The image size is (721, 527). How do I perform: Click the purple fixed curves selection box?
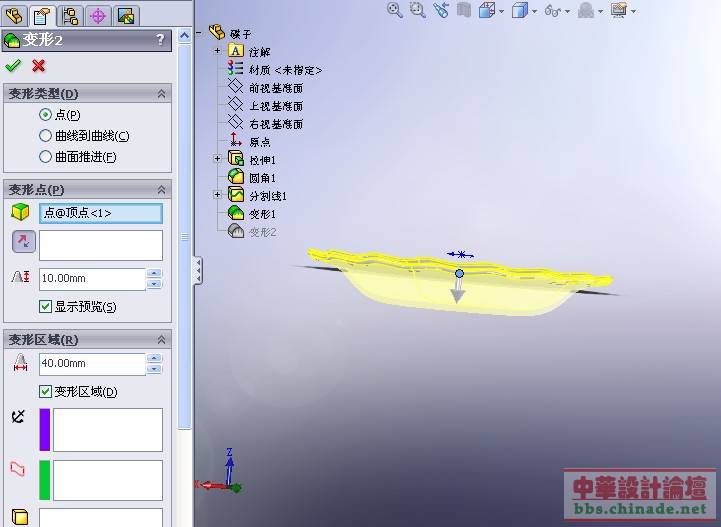(107, 430)
